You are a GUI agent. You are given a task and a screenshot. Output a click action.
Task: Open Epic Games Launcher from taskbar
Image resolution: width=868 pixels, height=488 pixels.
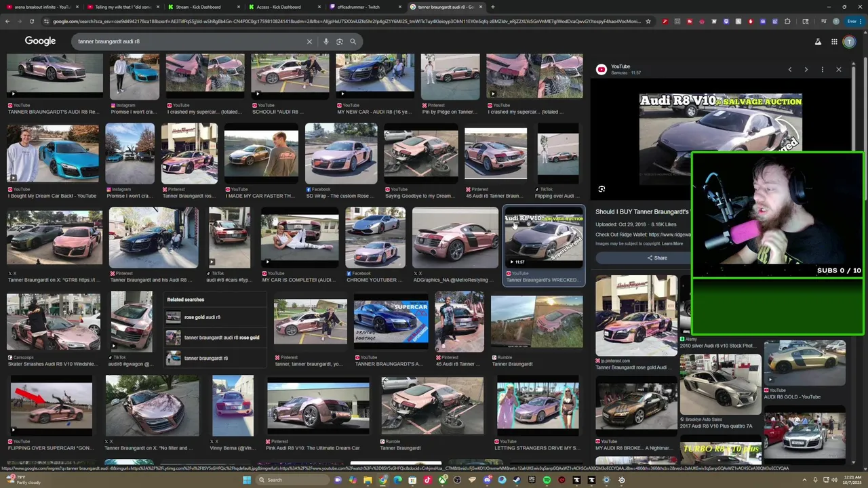click(532, 480)
